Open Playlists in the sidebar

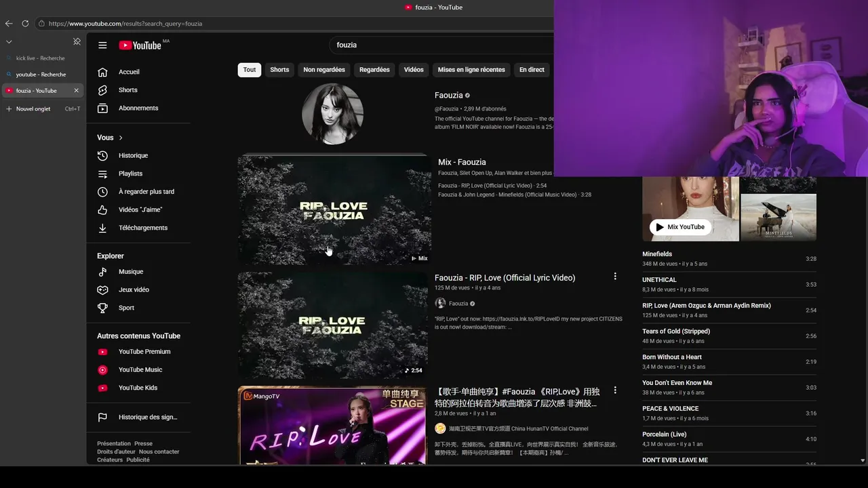point(130,174)
